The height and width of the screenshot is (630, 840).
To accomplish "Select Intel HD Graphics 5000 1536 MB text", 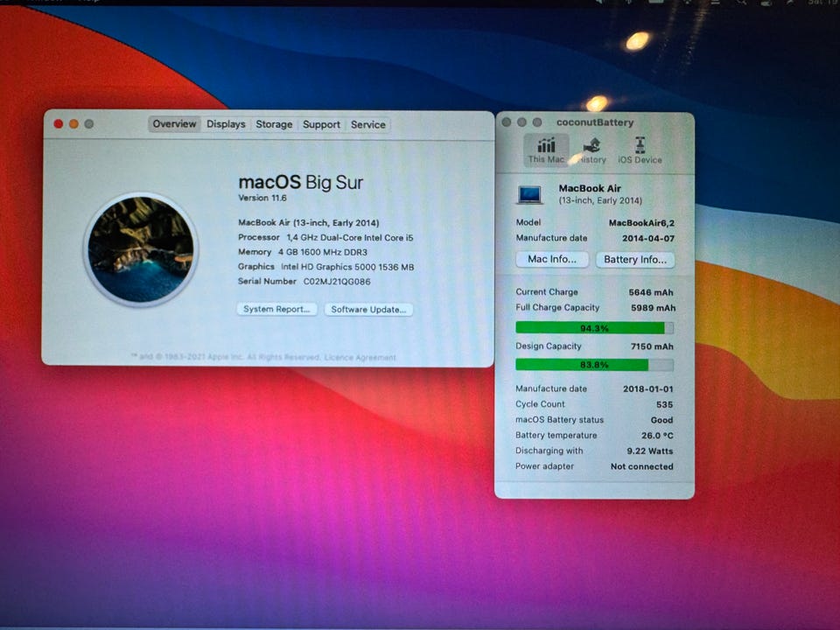I will [347, 267].
